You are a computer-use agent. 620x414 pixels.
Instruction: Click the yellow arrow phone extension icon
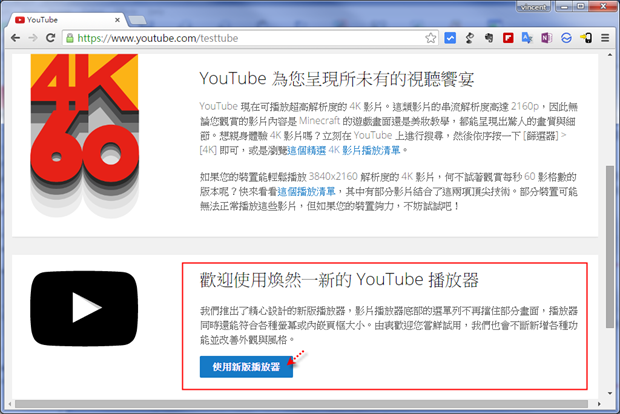point(586,38)
